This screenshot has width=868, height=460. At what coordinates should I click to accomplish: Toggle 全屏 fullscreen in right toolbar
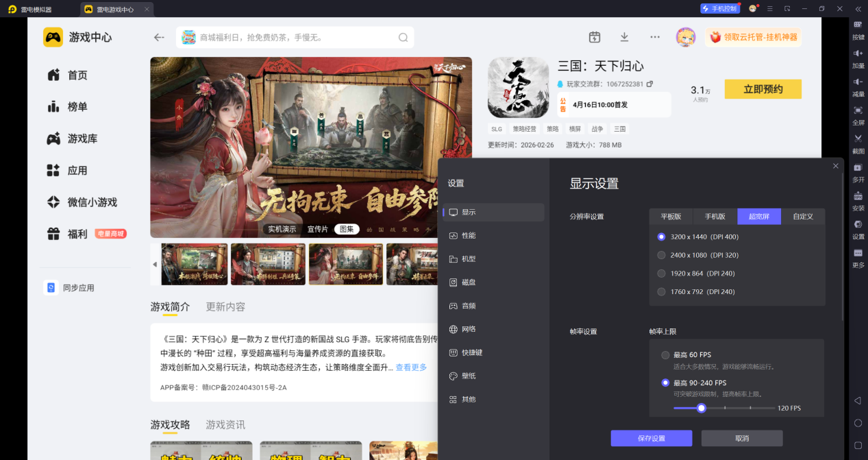[x=858, y=115]
